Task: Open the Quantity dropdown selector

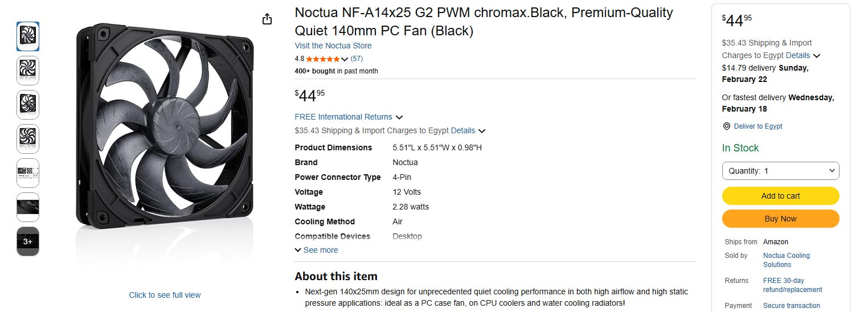Action: pyautogui.click(x=780, y=171)
